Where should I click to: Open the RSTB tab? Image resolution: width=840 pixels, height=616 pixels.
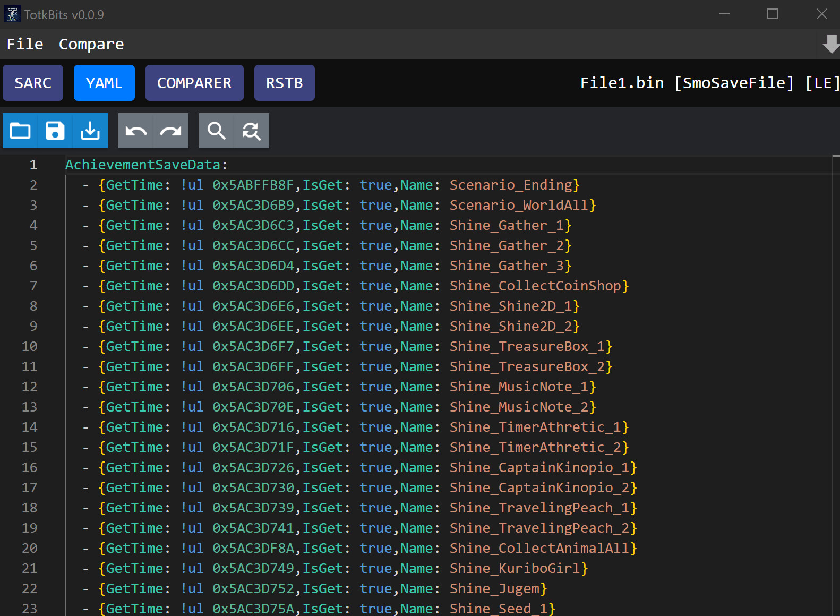pos(284,83)
